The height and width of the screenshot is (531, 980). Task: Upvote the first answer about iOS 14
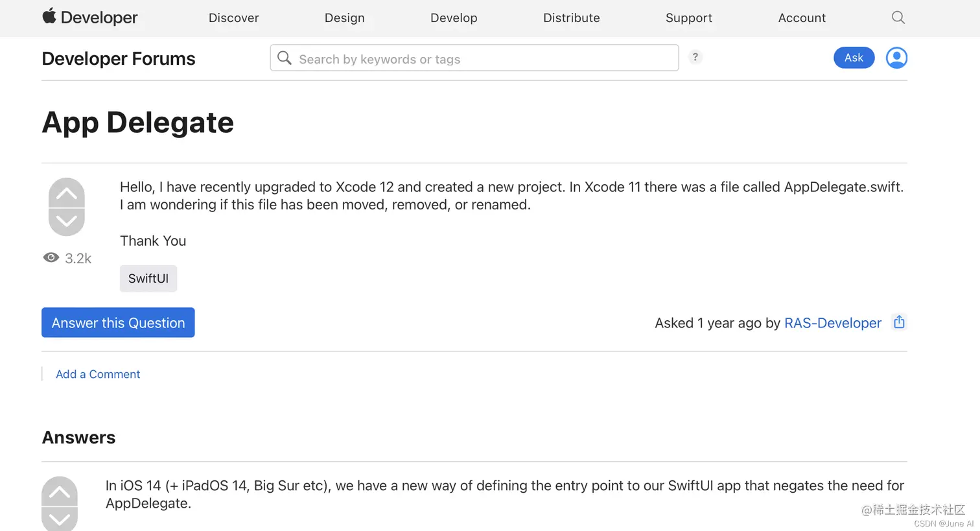(60, 491)
